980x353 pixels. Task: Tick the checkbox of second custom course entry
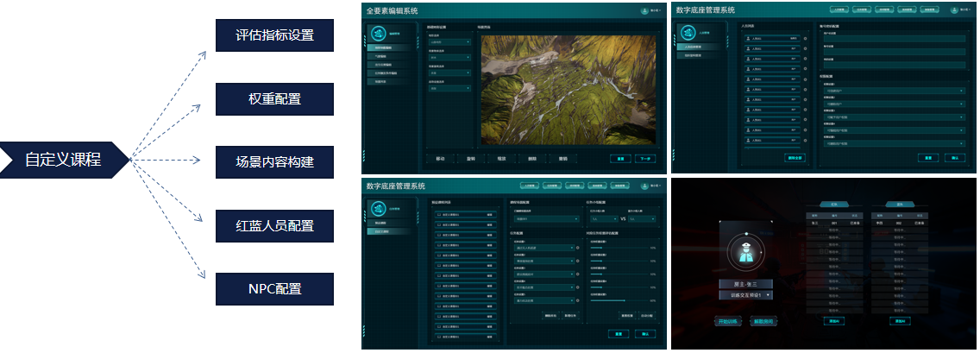coord(438,224)
